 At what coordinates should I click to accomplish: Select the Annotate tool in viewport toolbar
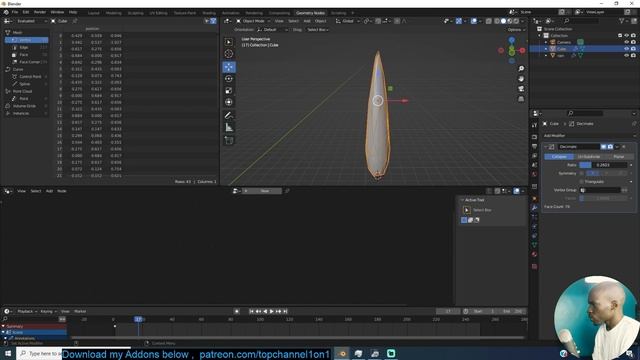point(229,116)
